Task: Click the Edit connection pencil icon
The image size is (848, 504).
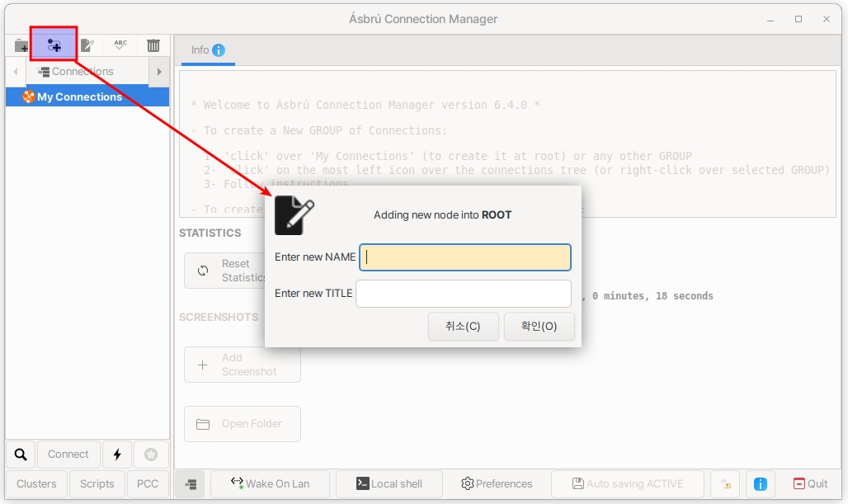Action: coord(87,45)
